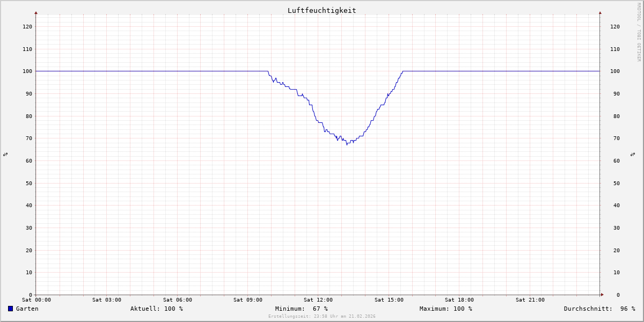Select the Garten legend label

(27, 309)
